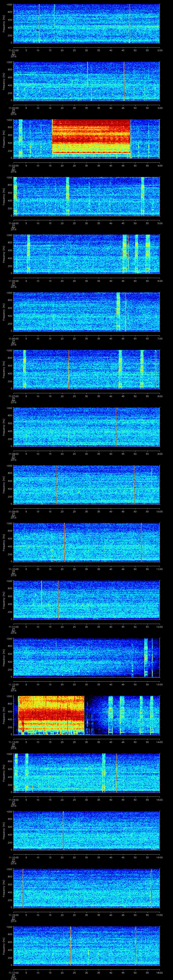This screenshot has height=980, width=173.
Task: Click the '11:12:00' start time label
Action: click(x=13, y=684)
